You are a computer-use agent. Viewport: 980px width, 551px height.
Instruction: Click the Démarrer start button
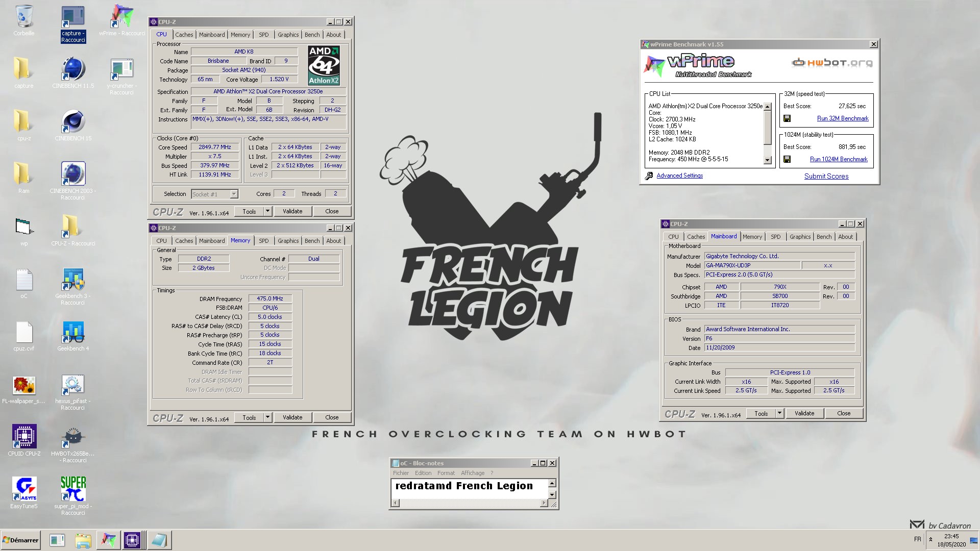pyautogui.click(x=20, y=540)
